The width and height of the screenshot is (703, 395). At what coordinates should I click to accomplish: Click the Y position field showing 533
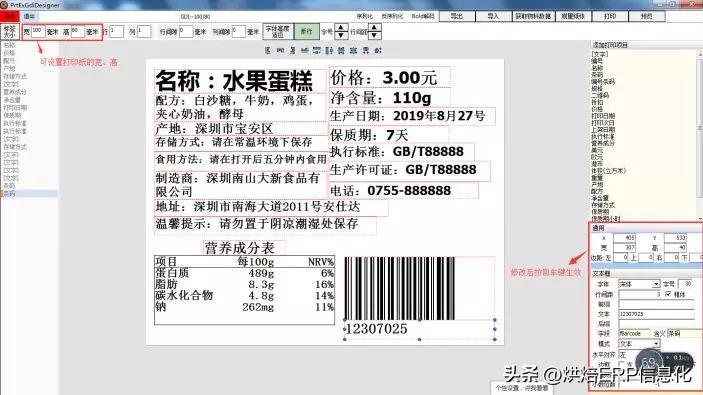[675, 238]
